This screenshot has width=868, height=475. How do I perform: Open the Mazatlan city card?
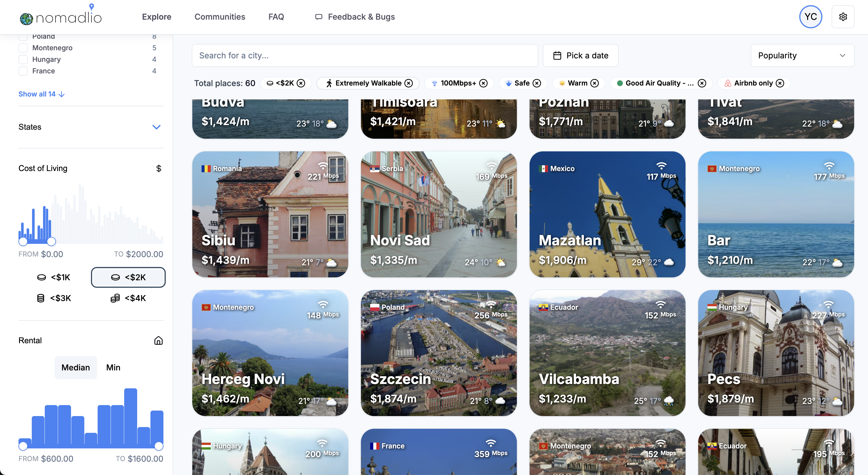(x=608, y=214)
